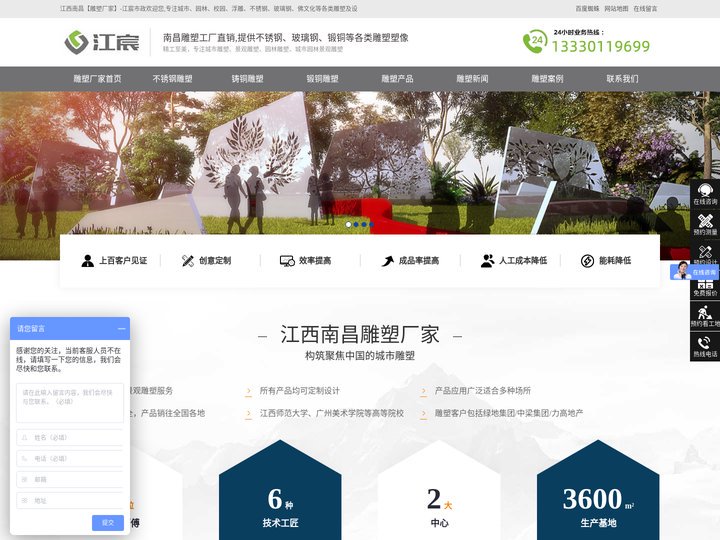720x540 pixels.
Task: Click the text 雕塑客户包括绿地集团/中梁集团/力高地产
Action: (x=509, y=413)
